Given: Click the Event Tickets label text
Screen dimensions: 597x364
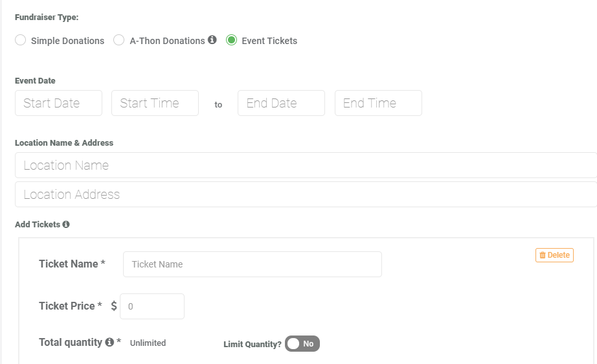Looking at the screenshot, I should 269,41.
